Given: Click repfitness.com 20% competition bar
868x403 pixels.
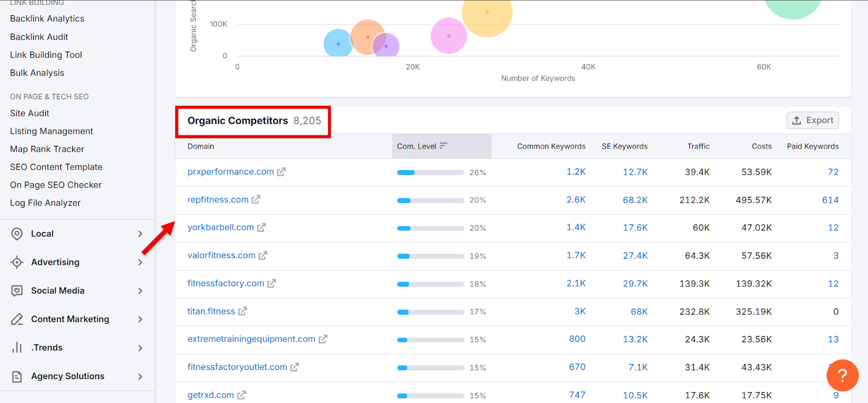Looking at the screenshot, I should 431,200.
